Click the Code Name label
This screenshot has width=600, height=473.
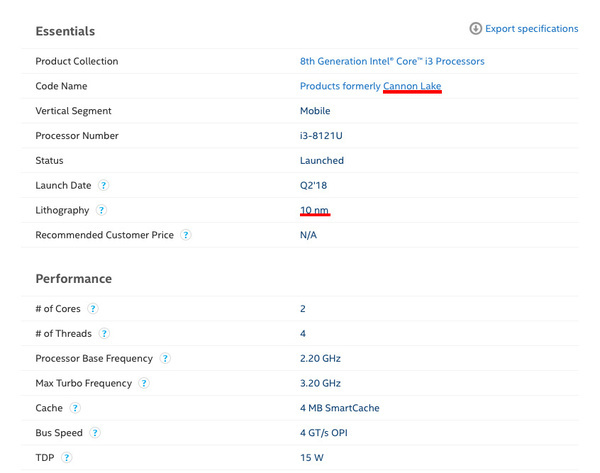61,86
